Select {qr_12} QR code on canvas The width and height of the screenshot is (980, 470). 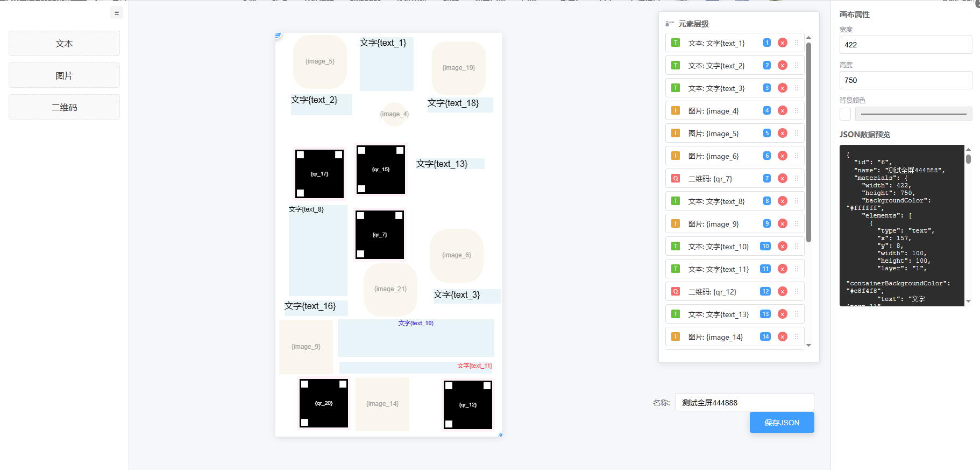[468, 405]
